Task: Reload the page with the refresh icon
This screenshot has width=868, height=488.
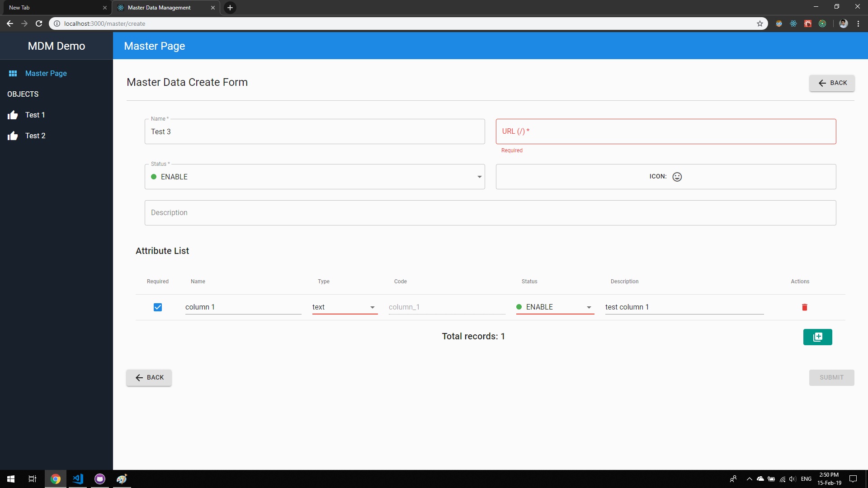Action: pyautogui.click(x=39, y=23)
